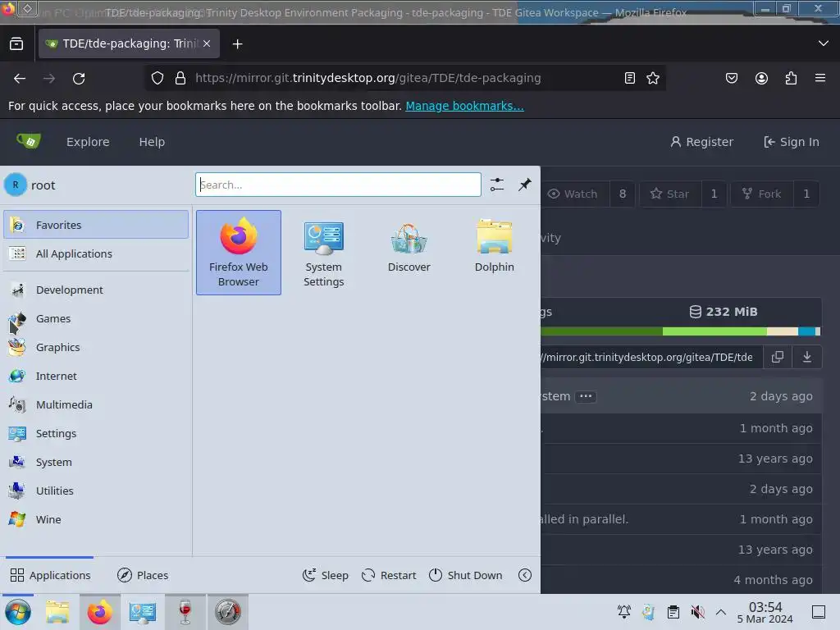
Task: Switch to Firefox in taskbar
Action: (99, 612)
